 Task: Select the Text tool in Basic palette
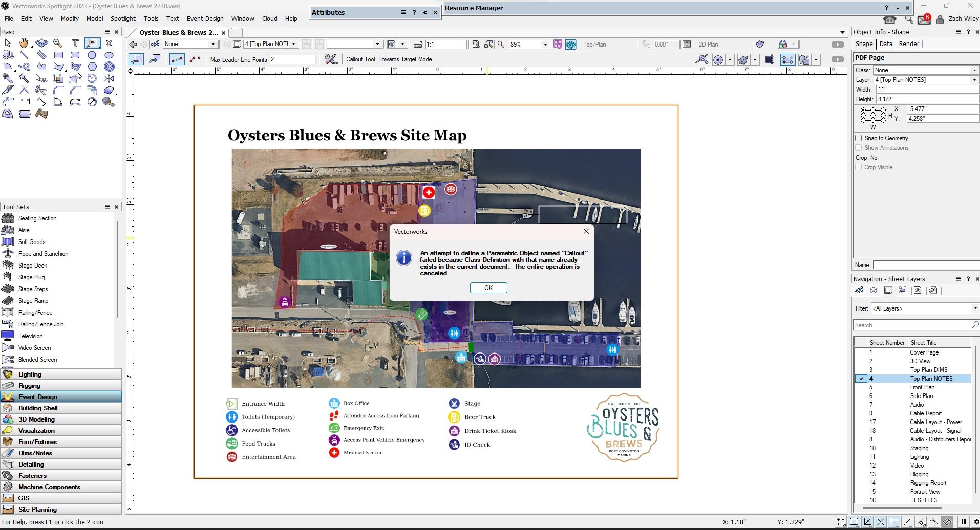coord(75,43)
